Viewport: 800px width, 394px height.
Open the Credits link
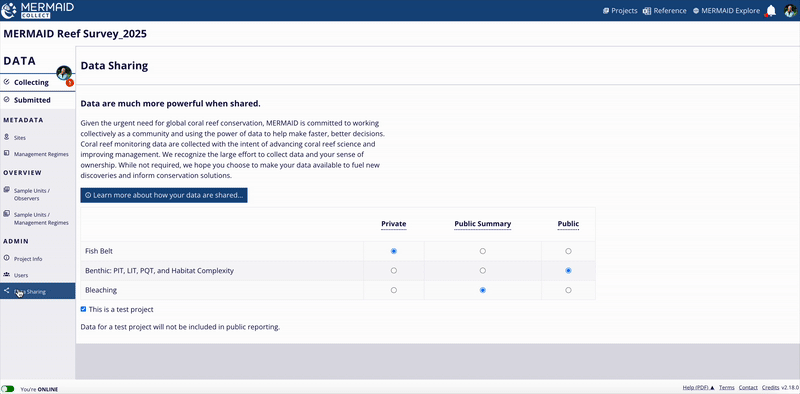point(770,388)
